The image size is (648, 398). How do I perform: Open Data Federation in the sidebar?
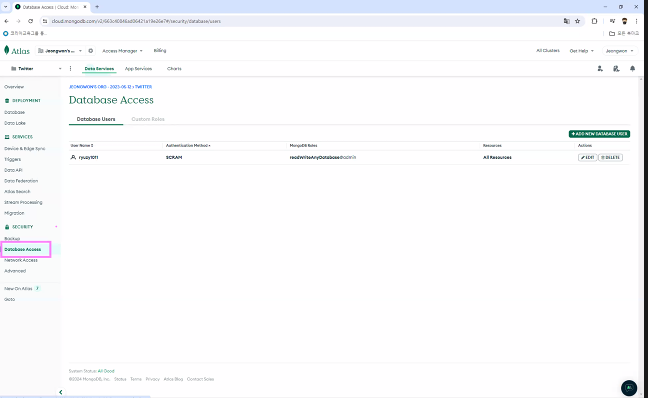[21, 181]
